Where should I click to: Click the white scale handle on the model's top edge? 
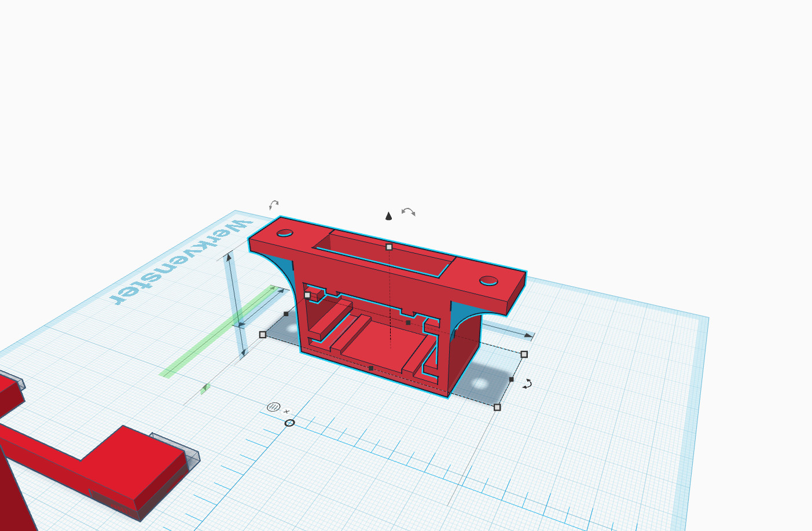pos(389,247)
